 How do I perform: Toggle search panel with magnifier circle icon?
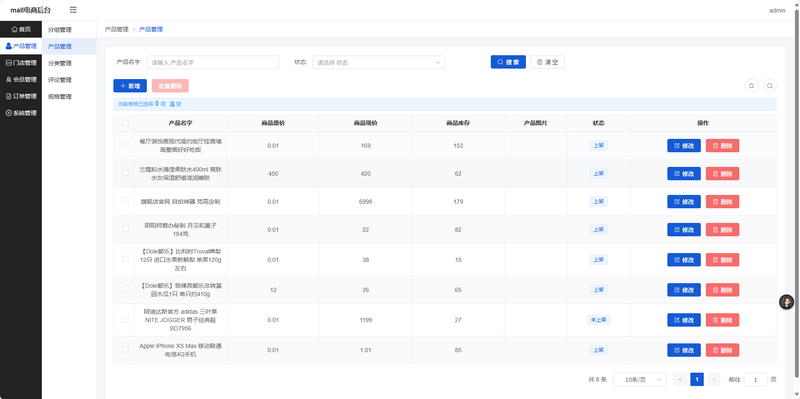770,86
